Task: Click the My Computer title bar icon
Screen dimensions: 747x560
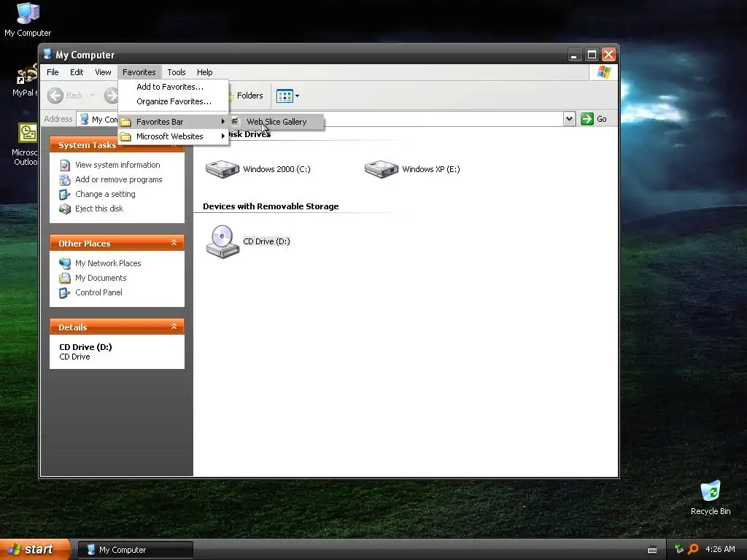Action: (x=47, y=54)
